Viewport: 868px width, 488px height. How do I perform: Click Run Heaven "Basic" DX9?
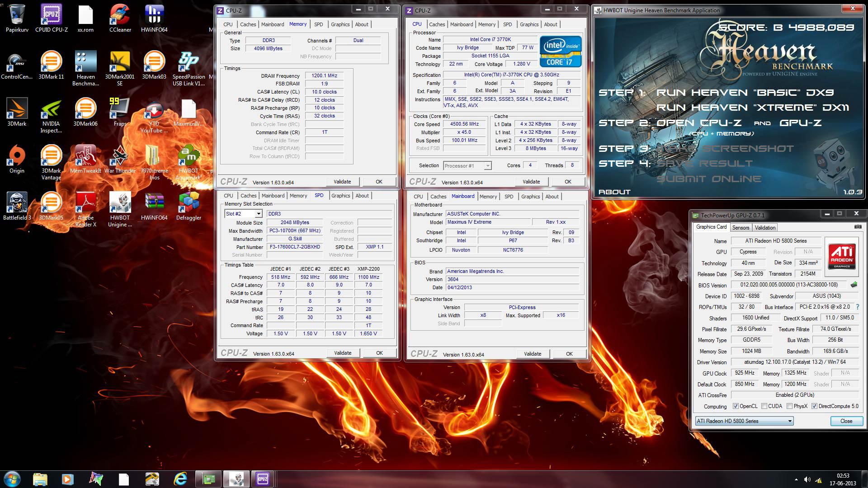click(x=745, y=93)
